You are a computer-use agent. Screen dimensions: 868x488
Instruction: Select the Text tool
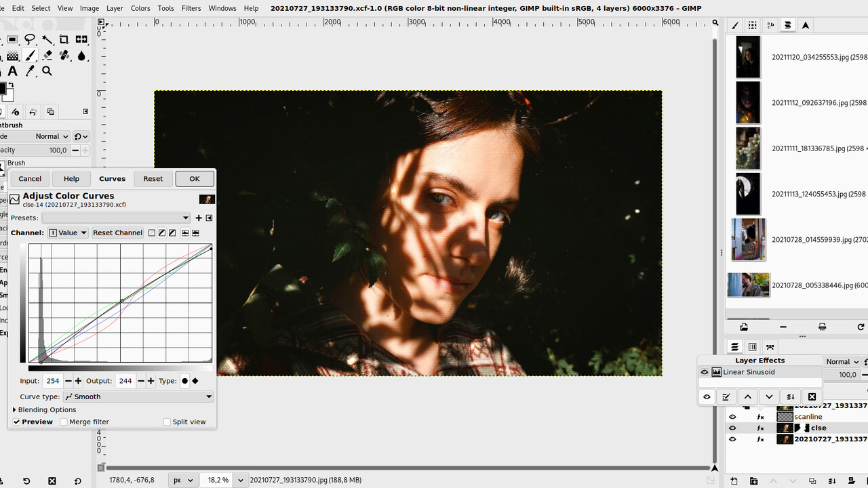[x=12, y=71]
